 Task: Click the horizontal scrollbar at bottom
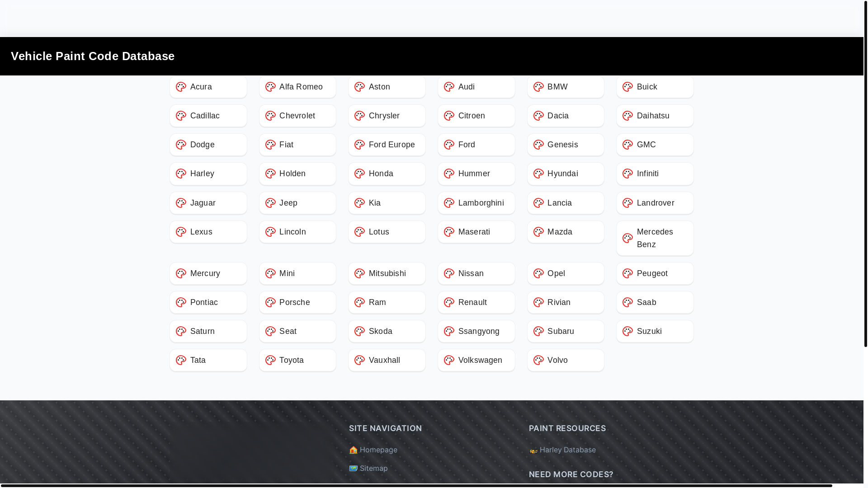[416, 486]
